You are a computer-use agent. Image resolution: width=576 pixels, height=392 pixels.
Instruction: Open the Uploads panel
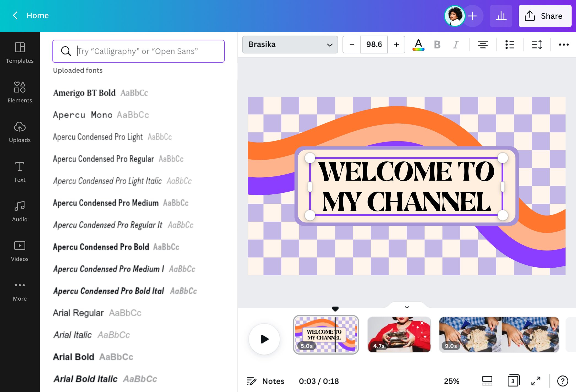(x=20, y=132)
